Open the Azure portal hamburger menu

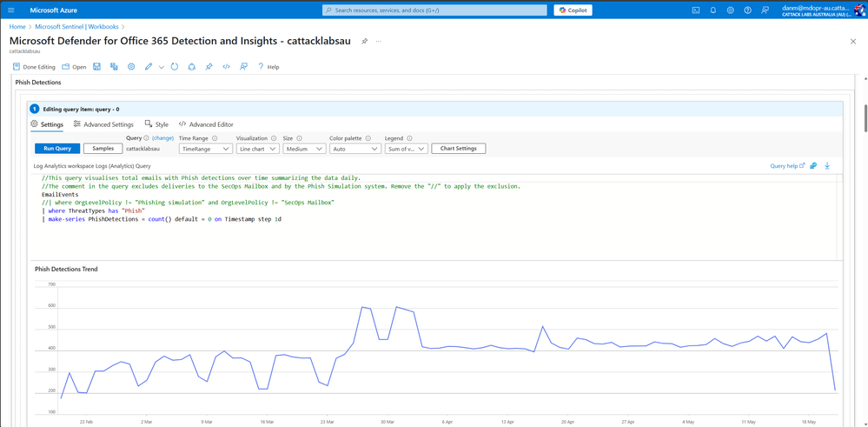tap(11, 10)
